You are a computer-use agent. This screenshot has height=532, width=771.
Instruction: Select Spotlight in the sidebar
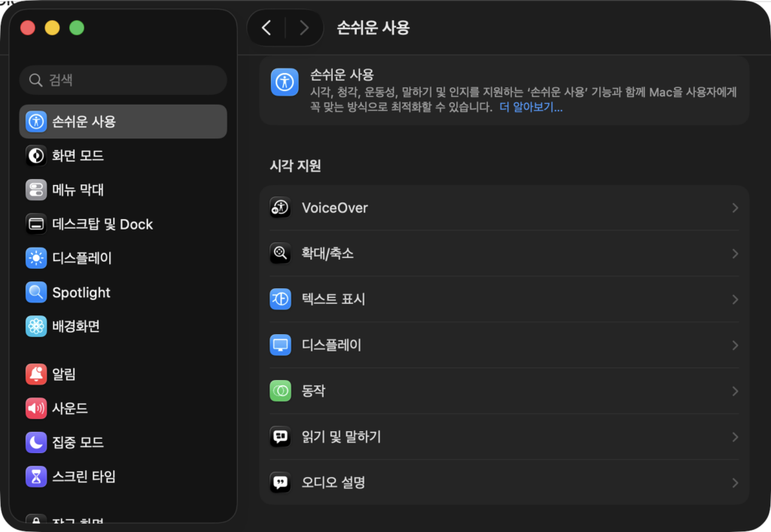(123, 292)
